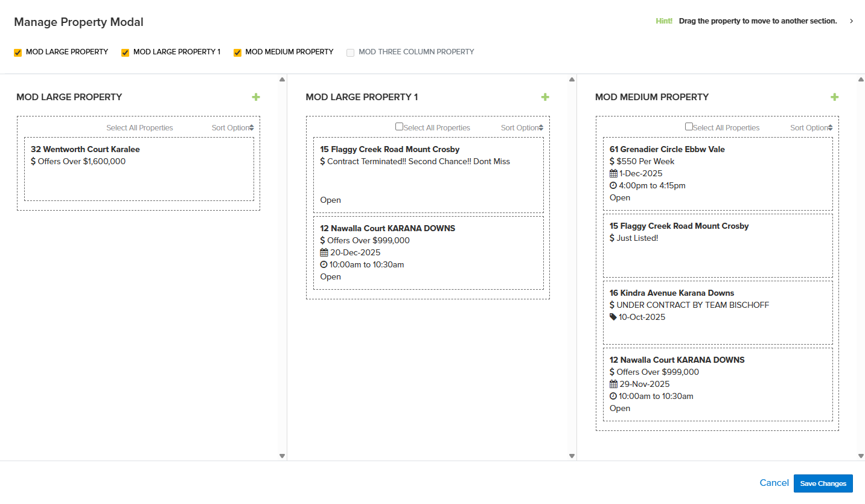Uncheck the MOD LARGE PROPERTY checkbox

(x=18, y=53)
